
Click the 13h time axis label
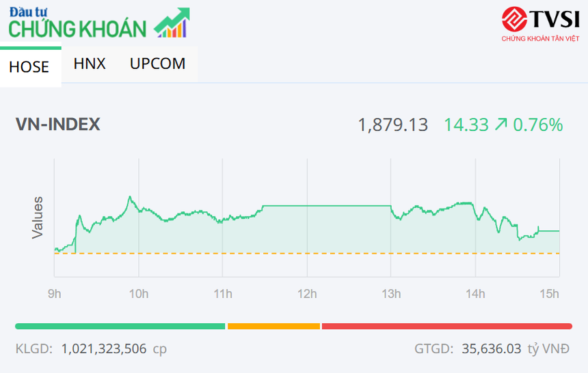tap(391, 294)
